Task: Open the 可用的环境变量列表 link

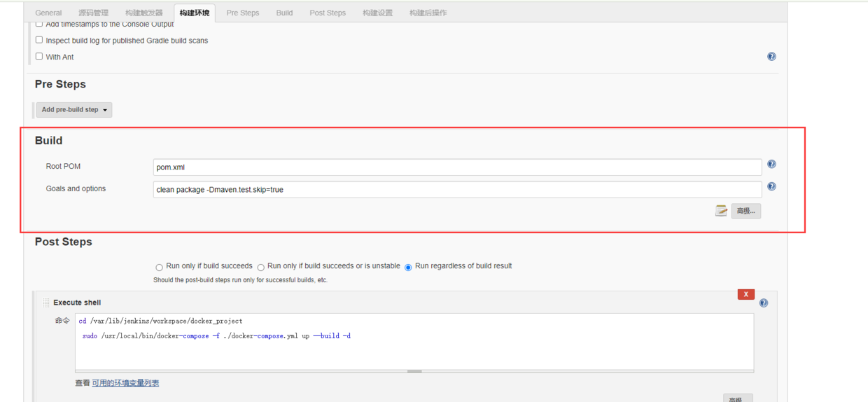Action: [125, 383]
